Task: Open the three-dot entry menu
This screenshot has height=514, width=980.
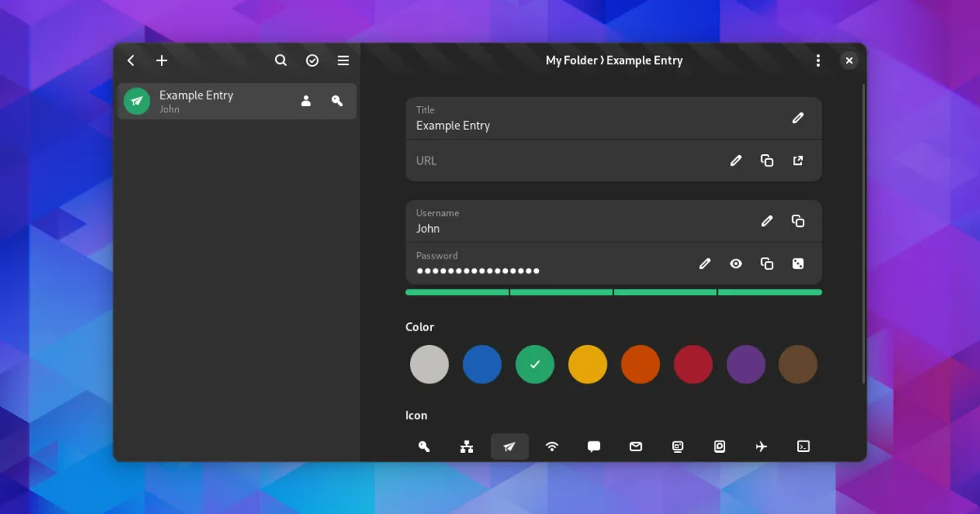Action: pyautogui.click(x=818, y=60)
